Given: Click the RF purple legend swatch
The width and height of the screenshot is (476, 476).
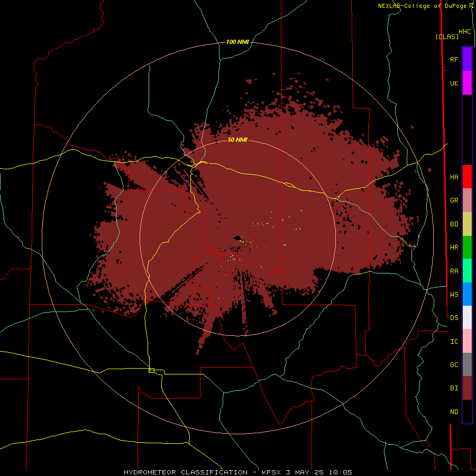Looking at the screenshot, I should [467, 59].
